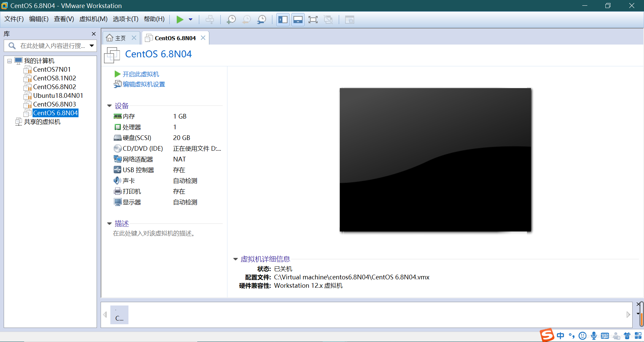The width and height of the screenshot is (644, 342).
Task: Collapse the 虚拟机详细信息 section
Action: click(235, 259)
